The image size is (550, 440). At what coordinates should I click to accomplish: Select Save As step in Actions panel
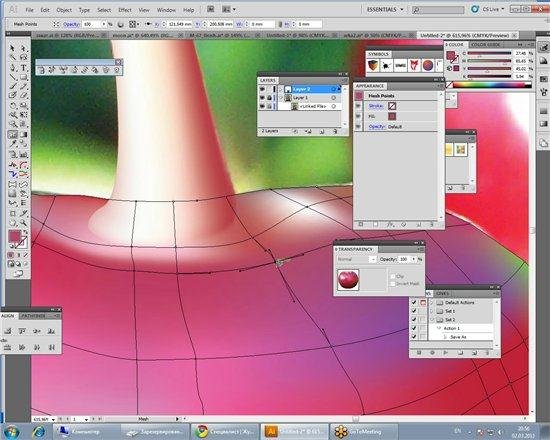[462, 337]
